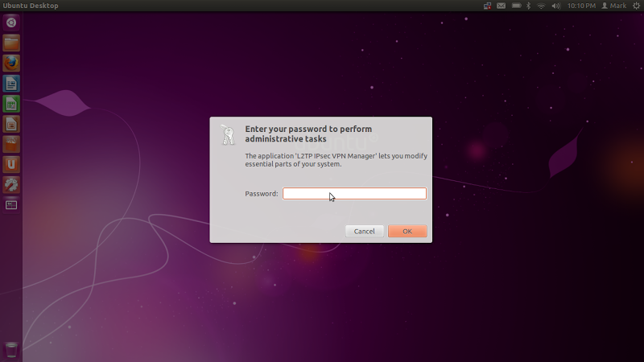Open the Bluetooth indicator menu
Image resolution: width=644 pixels, height=362 pixels.
pyautogui.click(x=529, y=6)
